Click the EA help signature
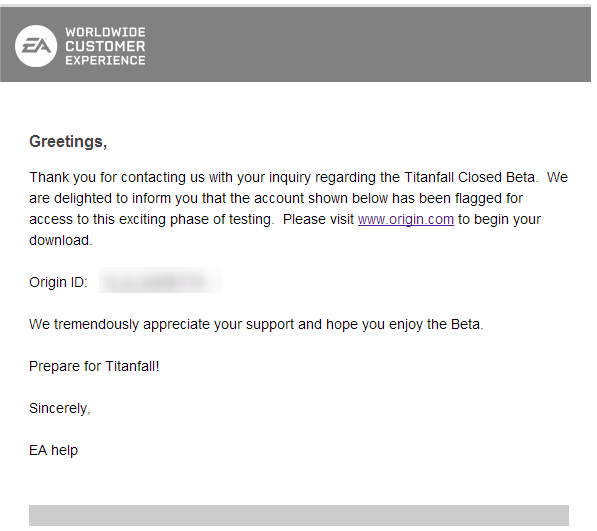This screenshot has width=597, height=531. (x=53, y=450)
